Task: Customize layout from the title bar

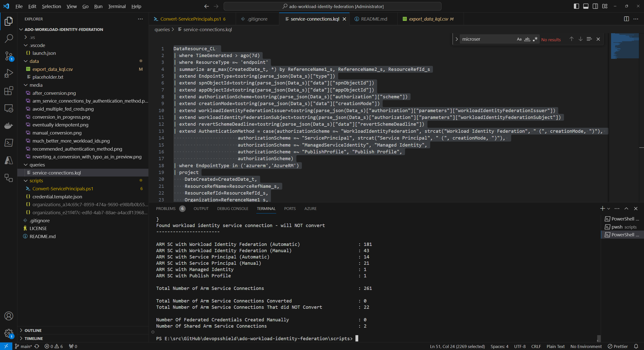Action: tap(605, 6)
